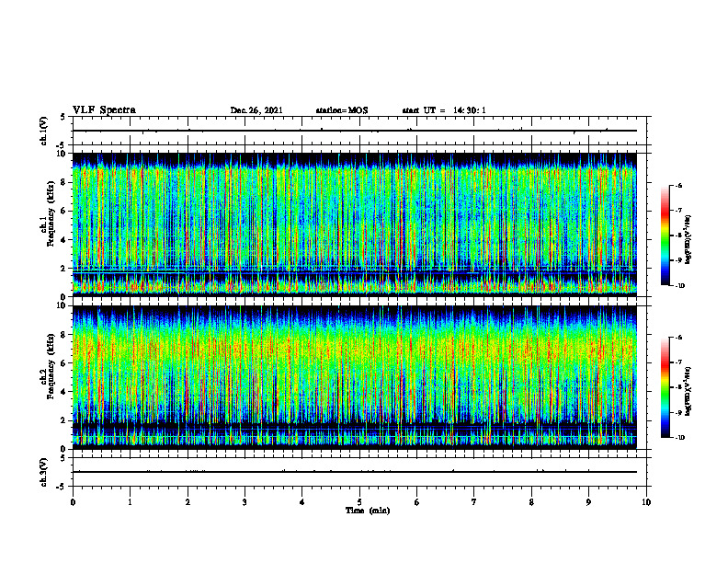Screen dimensions: 728x563
Task: Click the ch.3 voltage waveform strip
Action: click(359, 472)
